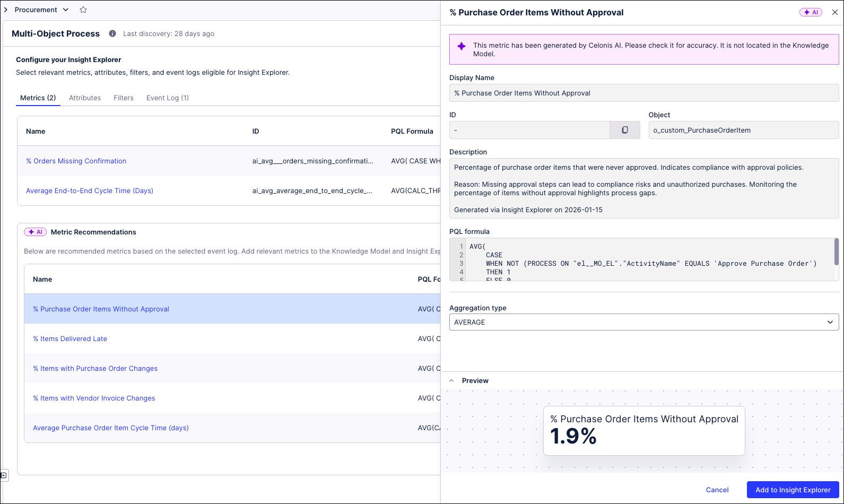Click the AI badge beside Metric Recommendations

(36, 232)
